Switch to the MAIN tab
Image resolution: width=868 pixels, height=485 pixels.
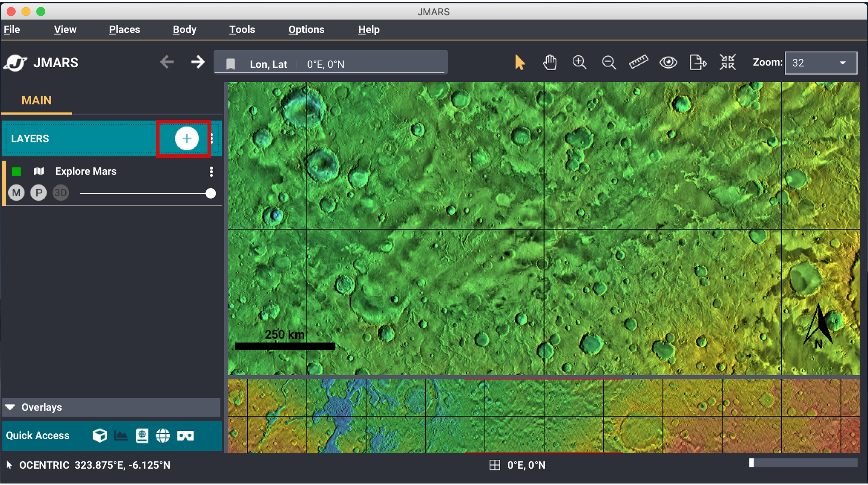pyautogui.click(x=36, y=100)
